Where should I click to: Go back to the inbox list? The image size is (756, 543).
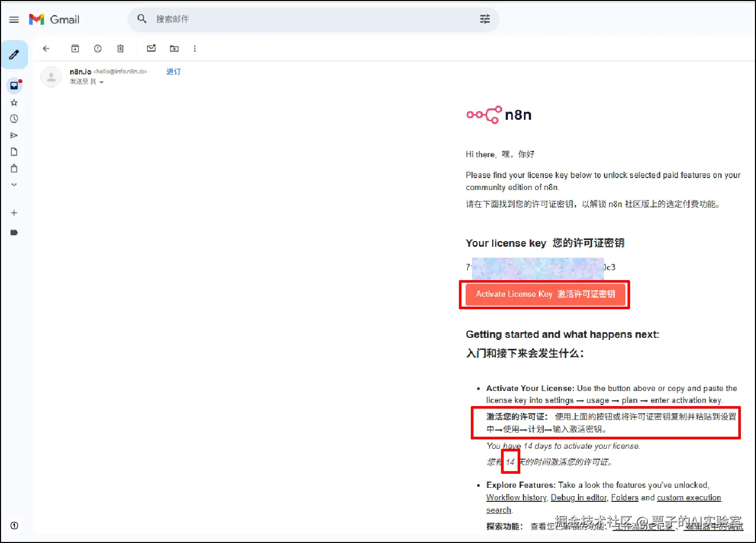pos(46,48)
